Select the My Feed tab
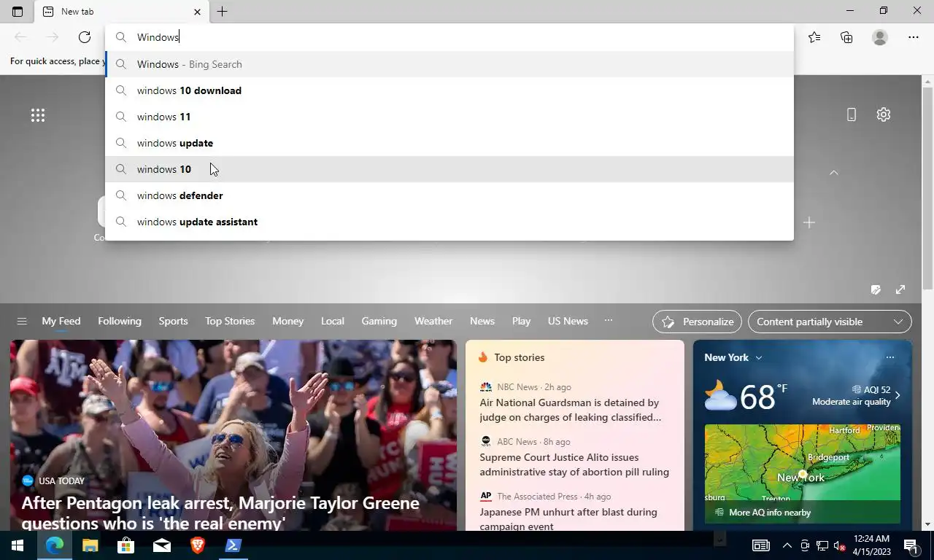This screenshot has width=934, height=560. (x=61, y=322)
